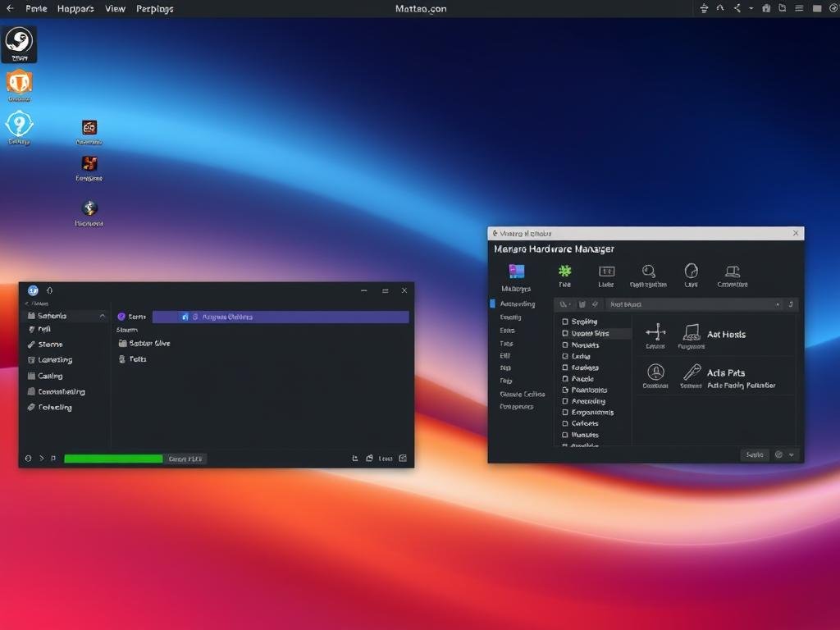Screen dimensions: 840x630
Task: Tick the Aneerding checkbox
Action: (564, 401)
